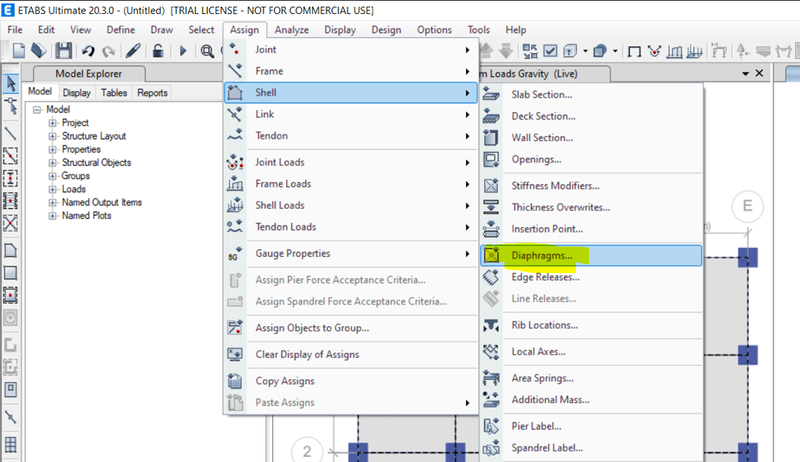800x462 pixels.
Task: Choose Additional Mass... entry
Action: (591, 399)
